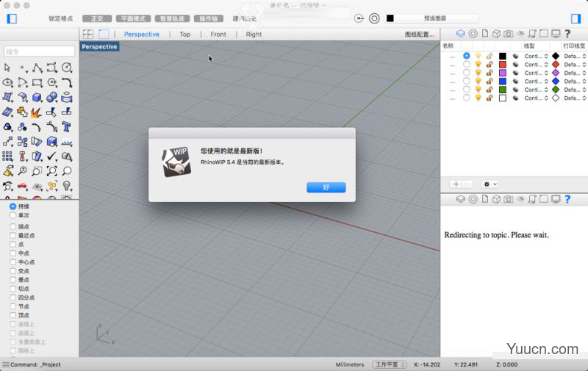Viewport: 588px width, 371px height.
Task: Select the 单次 radio button
Action: pyautogui.click(x=12, y=215)
